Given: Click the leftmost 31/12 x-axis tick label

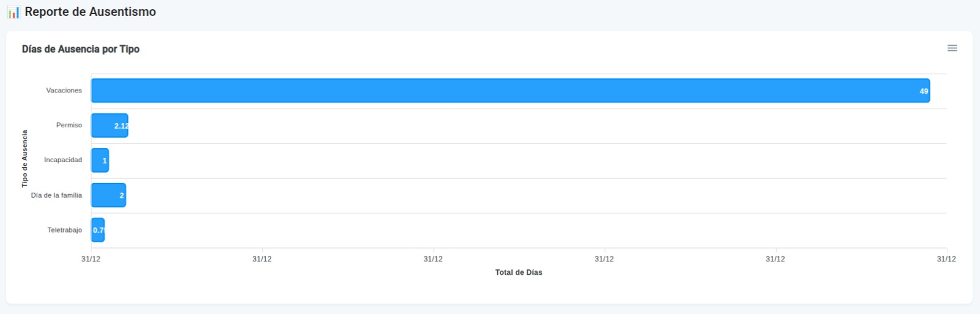Looking at the screenshot, I should 91,259.
